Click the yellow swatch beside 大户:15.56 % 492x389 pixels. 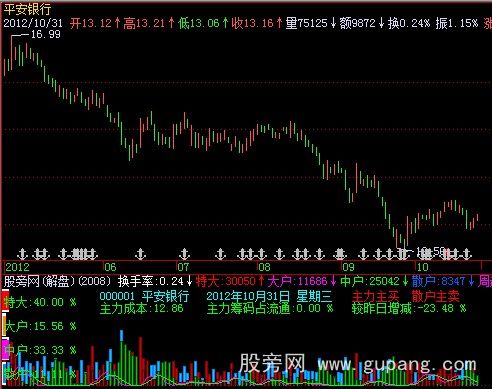pyautogui.click(x=5, y=324)
